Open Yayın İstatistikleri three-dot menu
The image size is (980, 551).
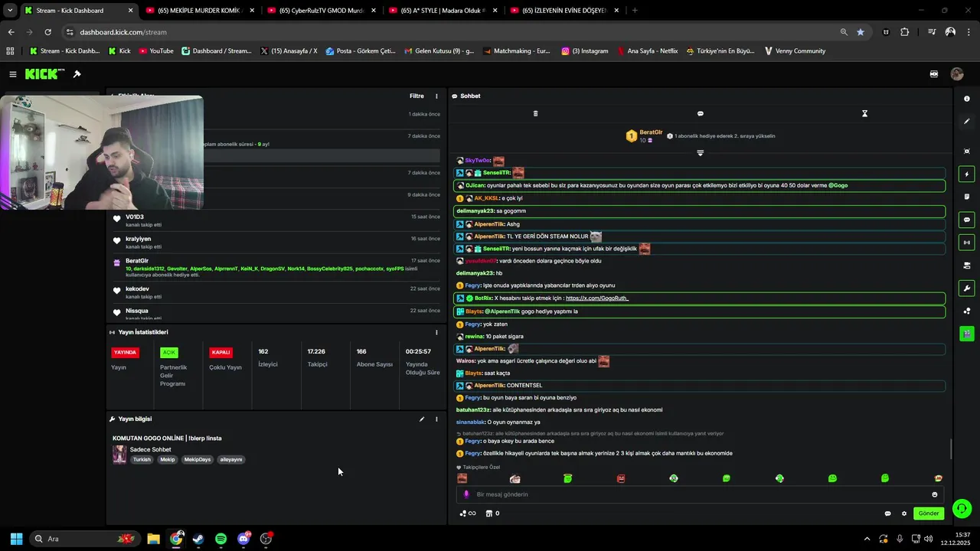[436, 332]
